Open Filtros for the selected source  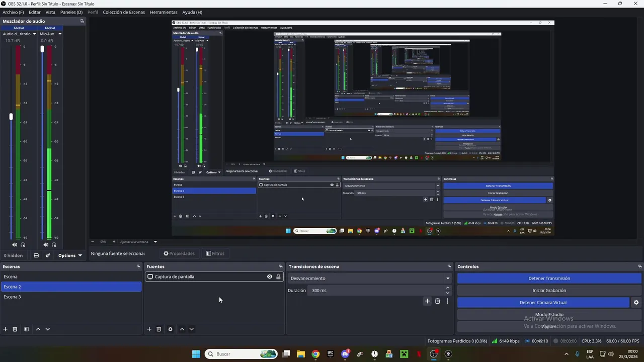point(215,253)
